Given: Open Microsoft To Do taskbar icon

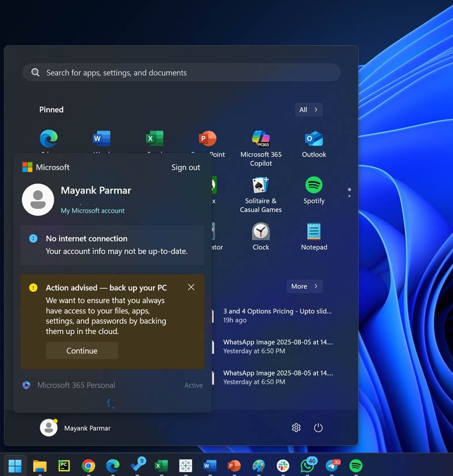Looking at the screenshot, I should click(x=137, y=465).
